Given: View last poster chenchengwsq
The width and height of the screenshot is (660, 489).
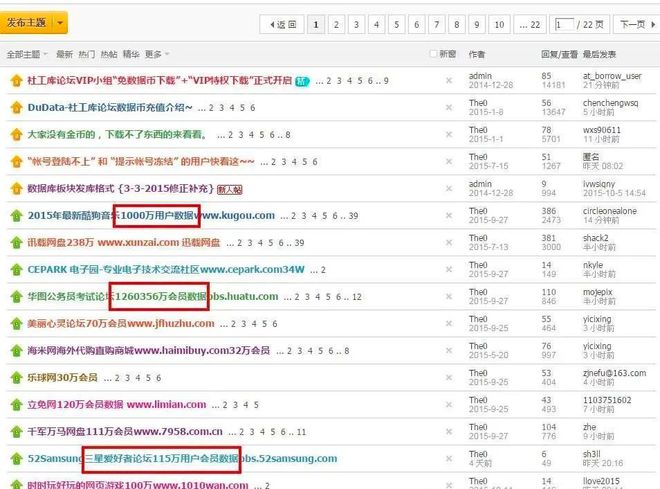Looking at the screenshot, I should (x=610, y=103).
